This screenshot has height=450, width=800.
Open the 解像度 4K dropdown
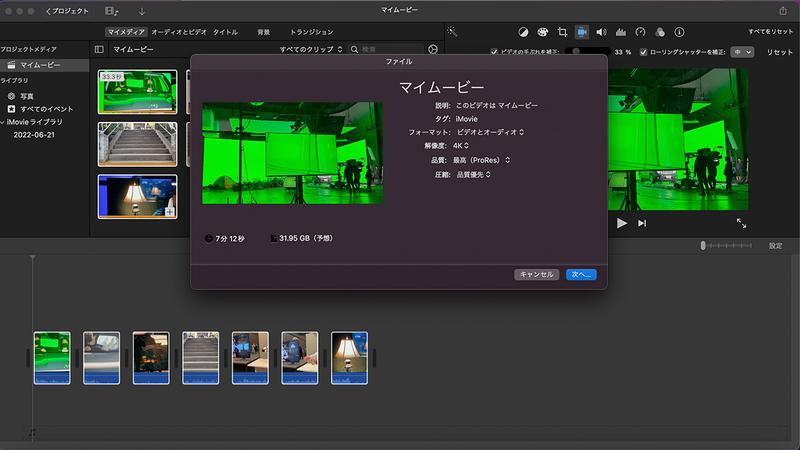[461, 146]
